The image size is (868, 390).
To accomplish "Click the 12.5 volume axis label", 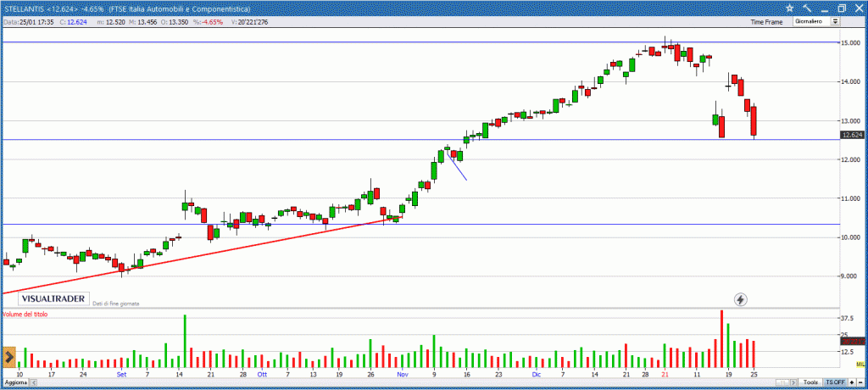I will [x=847, y=352].
